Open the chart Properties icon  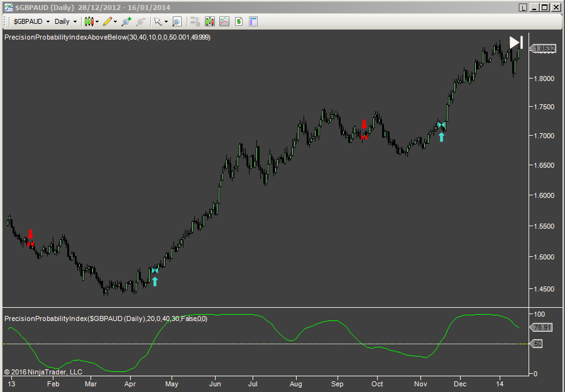click(253, 21)
